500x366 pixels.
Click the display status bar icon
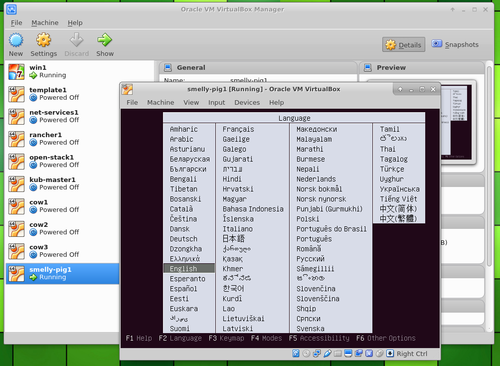point(348,353)
